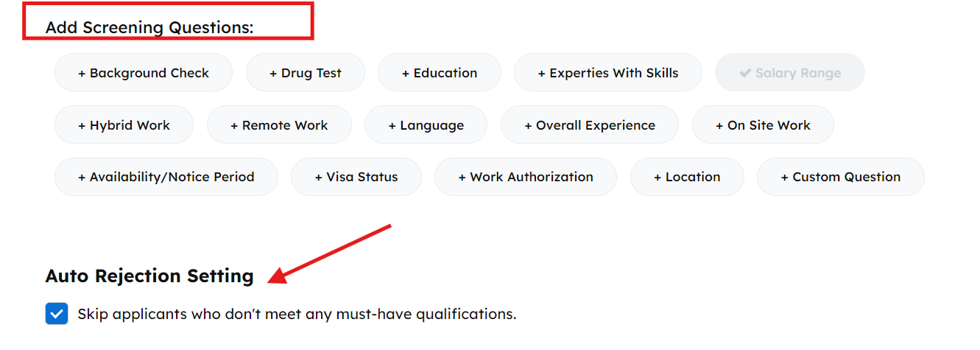Viewport: 980px width, 350px height.
Task: Add Education screening question
Action: (440, 73)
